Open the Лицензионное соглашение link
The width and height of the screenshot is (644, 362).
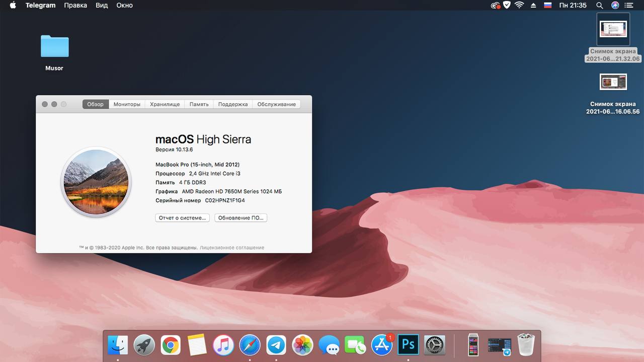232,248
